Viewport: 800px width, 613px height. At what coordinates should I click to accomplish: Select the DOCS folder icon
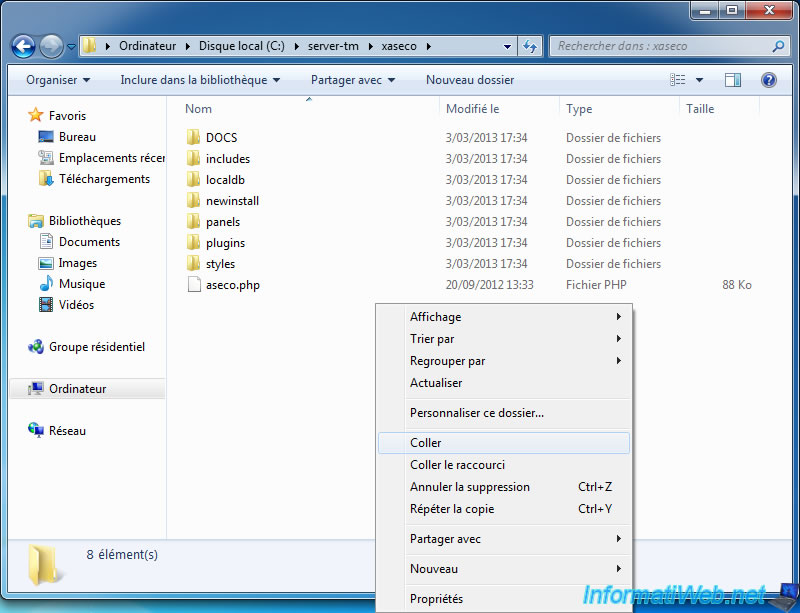coord(193,137)
